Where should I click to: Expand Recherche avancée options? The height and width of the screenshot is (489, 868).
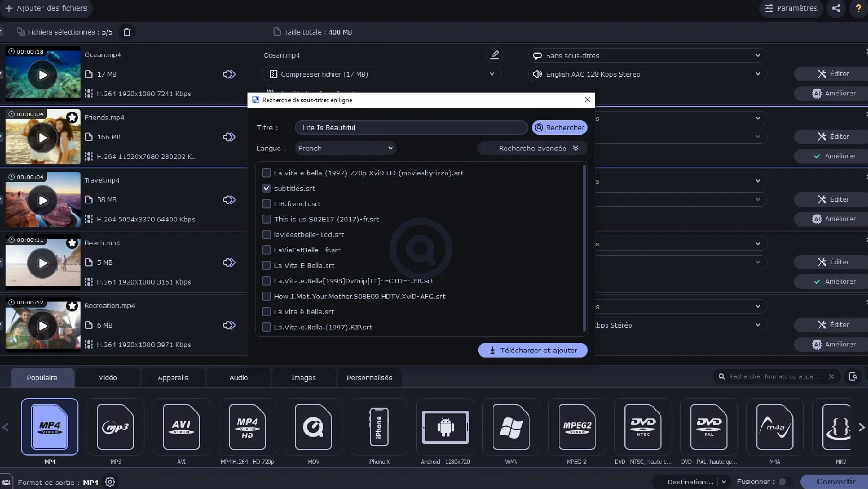click(x=532, y=148)
